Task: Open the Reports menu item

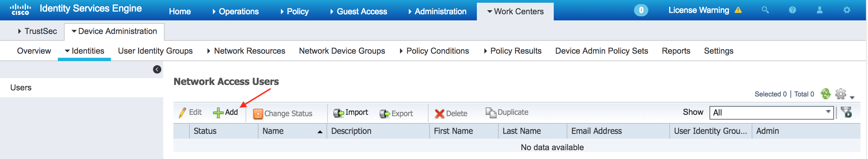Action: pos(676,51)
